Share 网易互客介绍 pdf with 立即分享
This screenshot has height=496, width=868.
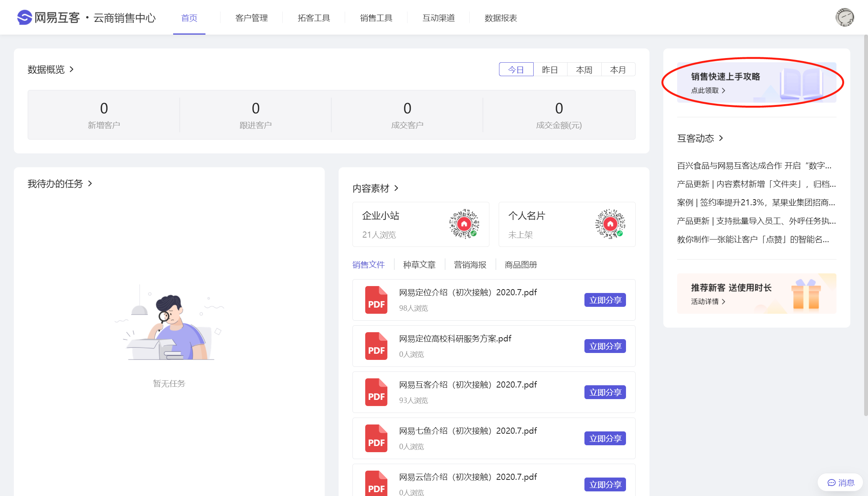point(605,392)
